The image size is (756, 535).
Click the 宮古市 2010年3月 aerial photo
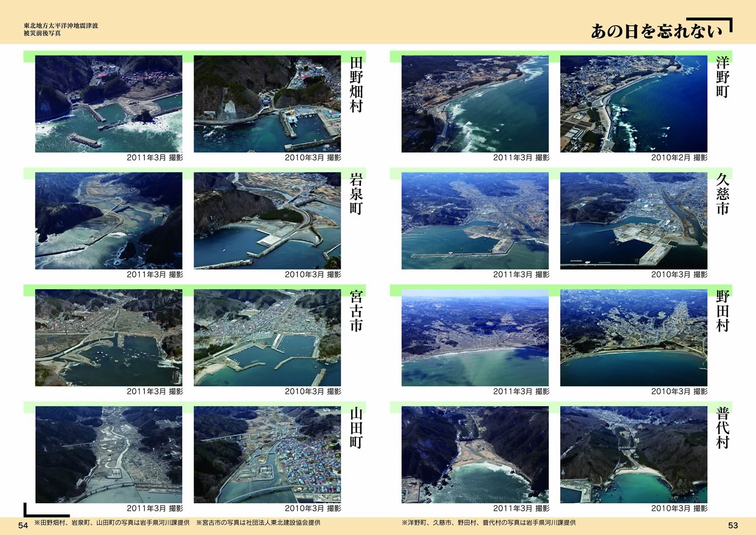coord(268,338)
